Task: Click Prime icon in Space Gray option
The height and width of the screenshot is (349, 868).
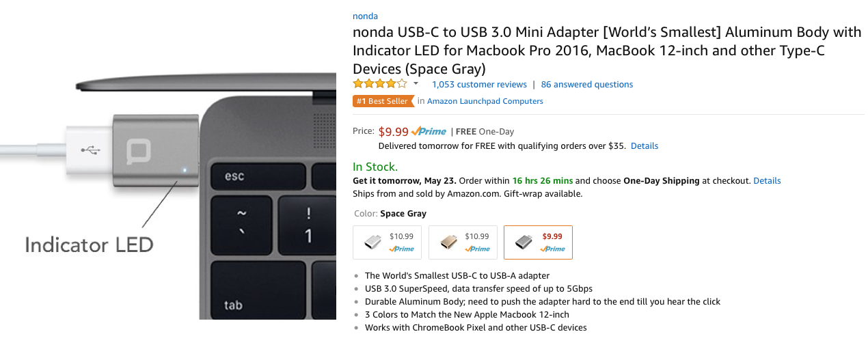Action: pos(553,249)
